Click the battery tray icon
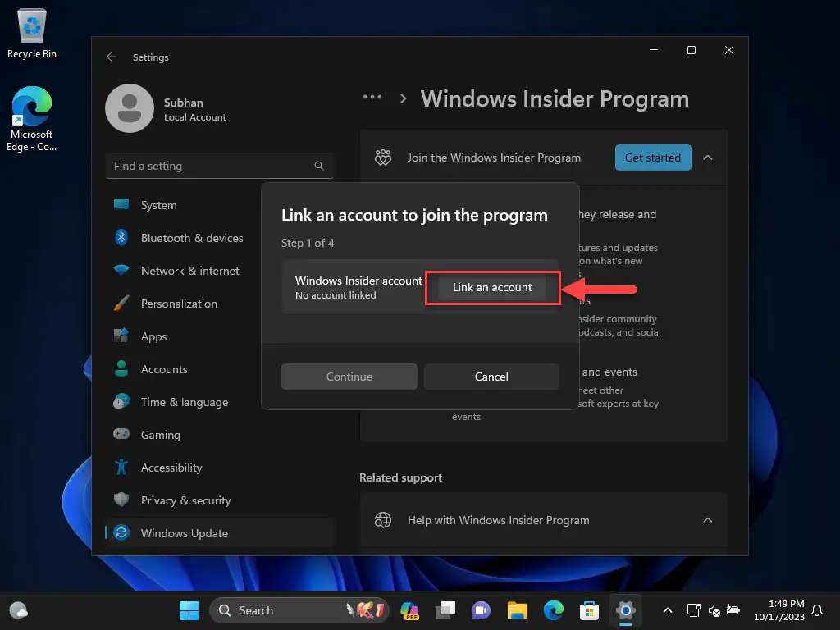The width and height of the screenshot is (840, 630). pos(733,610)
